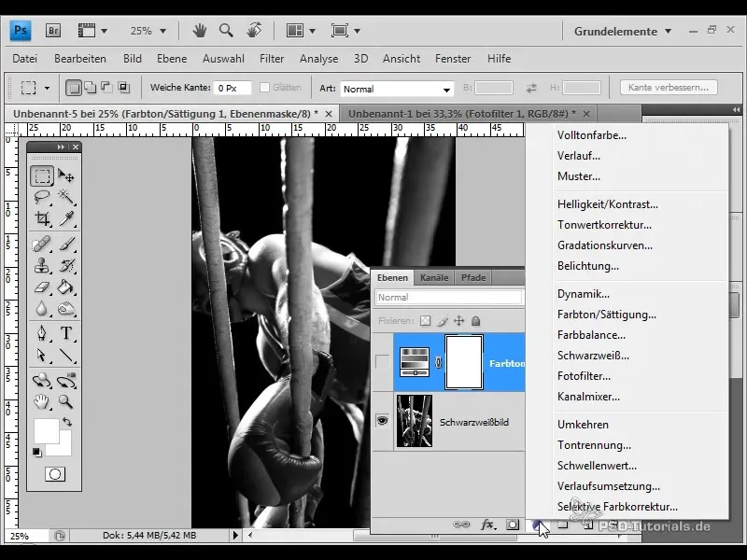Select the History Brush tool

point(65,265)
